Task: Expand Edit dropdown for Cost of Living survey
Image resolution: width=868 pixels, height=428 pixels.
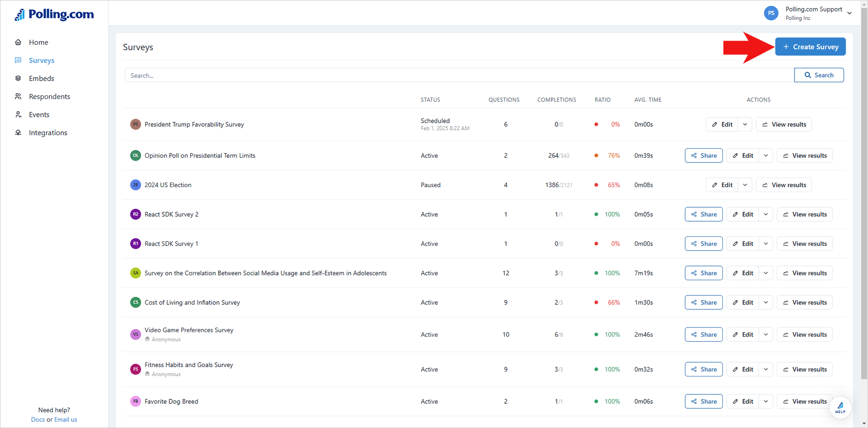Action: click(766, 302)
